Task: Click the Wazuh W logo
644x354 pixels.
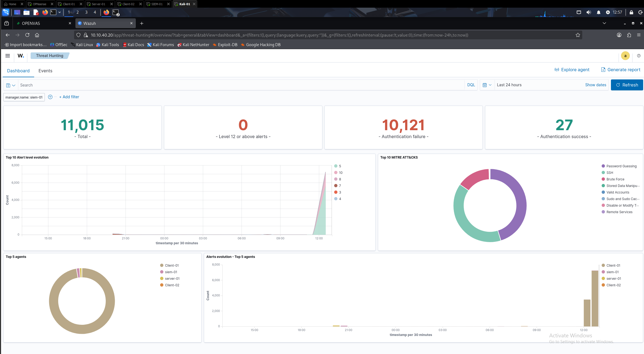Action: click(x=20, y=56)
